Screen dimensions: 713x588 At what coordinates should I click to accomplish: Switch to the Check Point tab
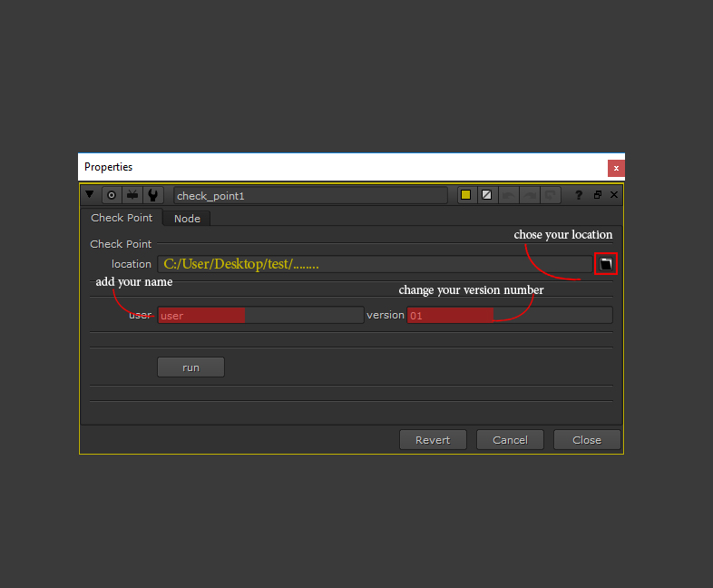(x=122, y=218)
